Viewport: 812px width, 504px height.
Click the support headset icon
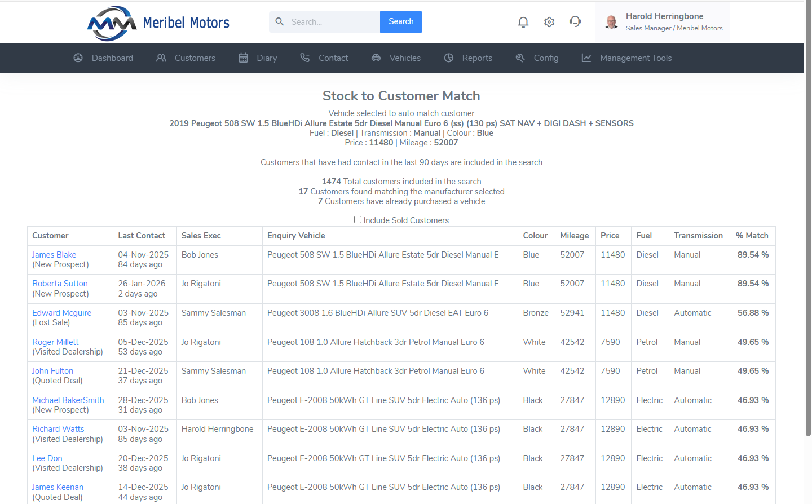pos(575,21)
